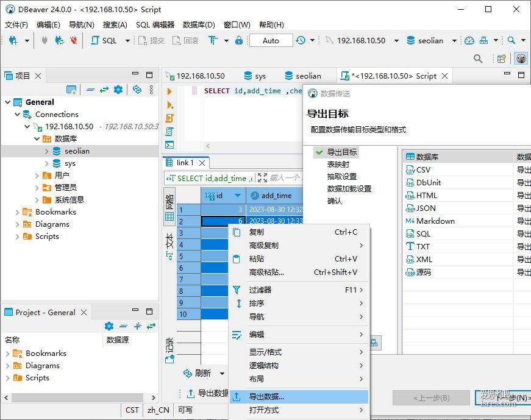The width and height of the screenshot is (531, 420).
Task: Switch to the link 1 result tab
Action: (x=185, y=163)
